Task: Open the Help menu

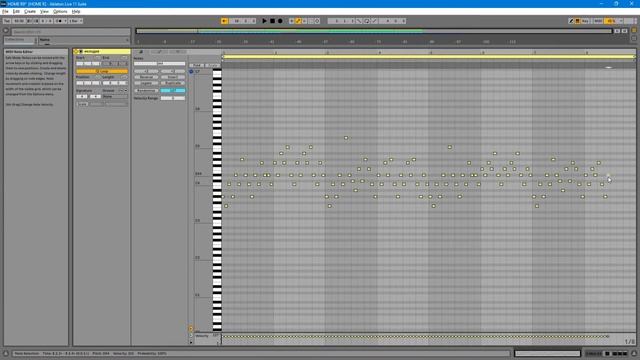Action: (x=76, y=11)
